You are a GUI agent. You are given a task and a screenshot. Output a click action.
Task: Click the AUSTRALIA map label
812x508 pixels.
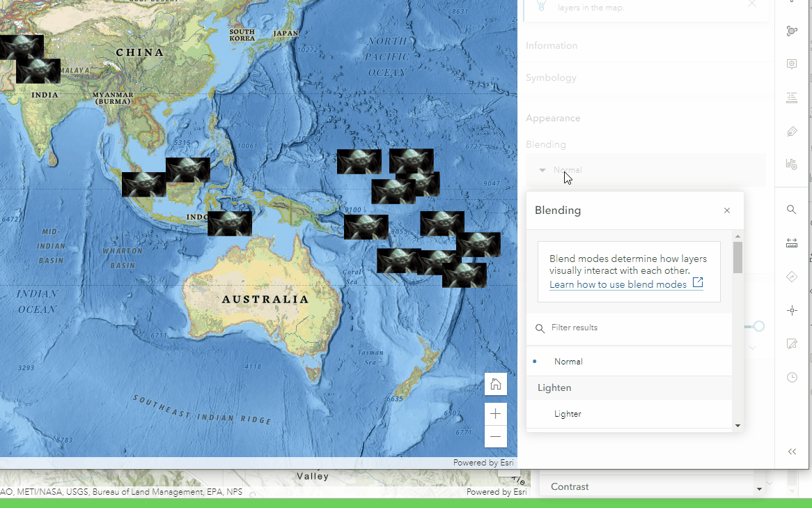(265, 299)
